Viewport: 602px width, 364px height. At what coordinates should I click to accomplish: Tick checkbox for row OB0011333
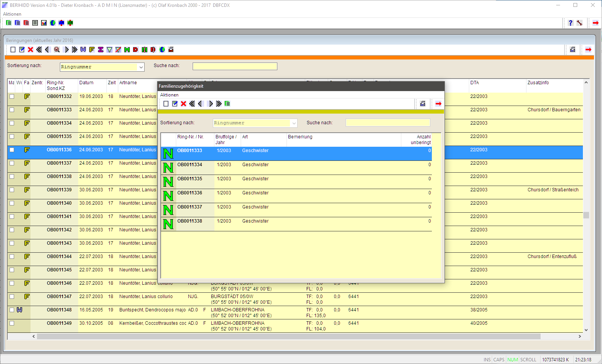point(12,110)
